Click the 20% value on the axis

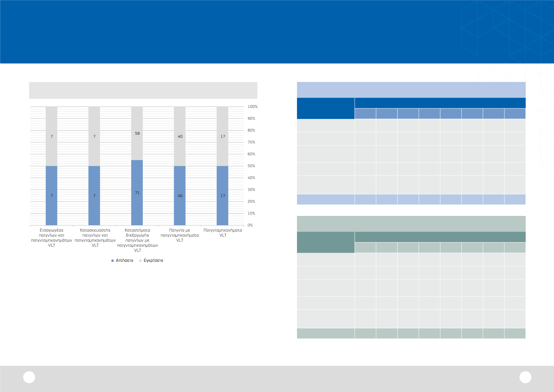pos(251,202)
